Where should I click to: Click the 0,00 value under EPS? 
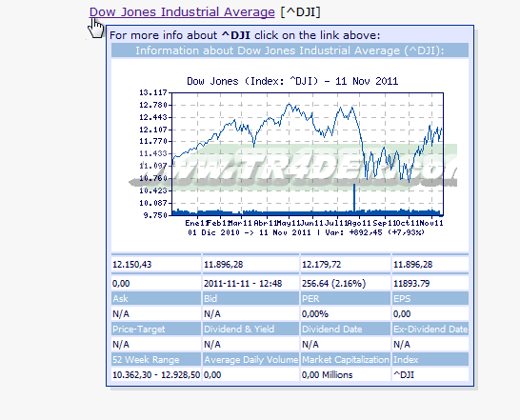430,314
